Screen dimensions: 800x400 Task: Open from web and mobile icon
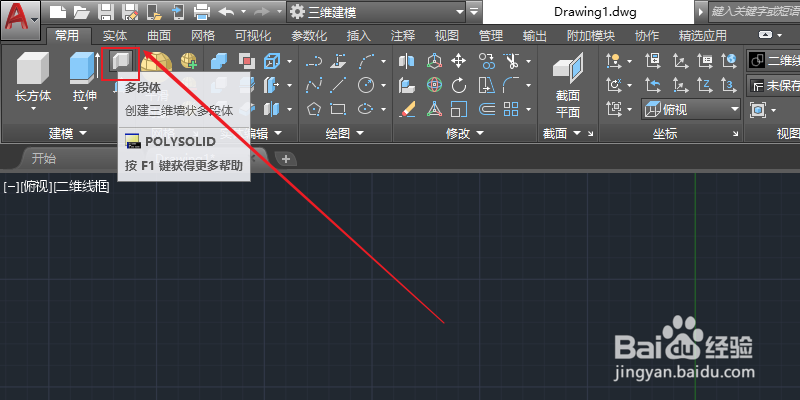pos(155,12)
